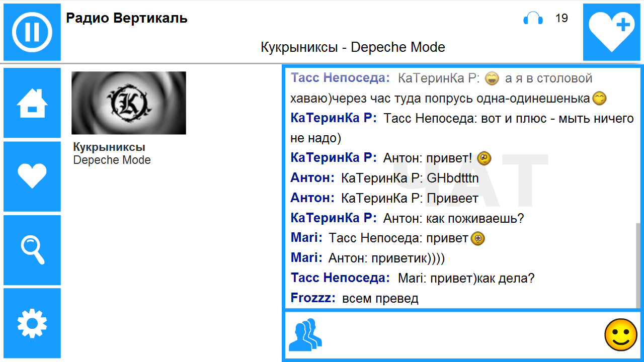
Task: Click the emoji after 'Тасс Непоседа: привет'
Action: [477, 238]
